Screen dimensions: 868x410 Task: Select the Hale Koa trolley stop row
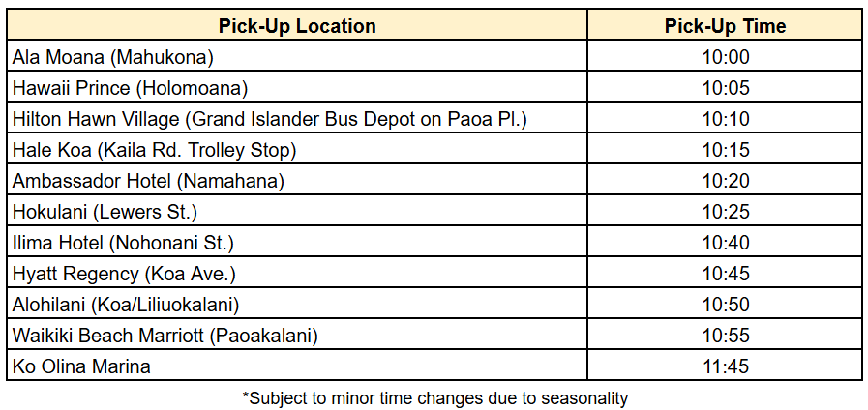click(x=154, y=150)
